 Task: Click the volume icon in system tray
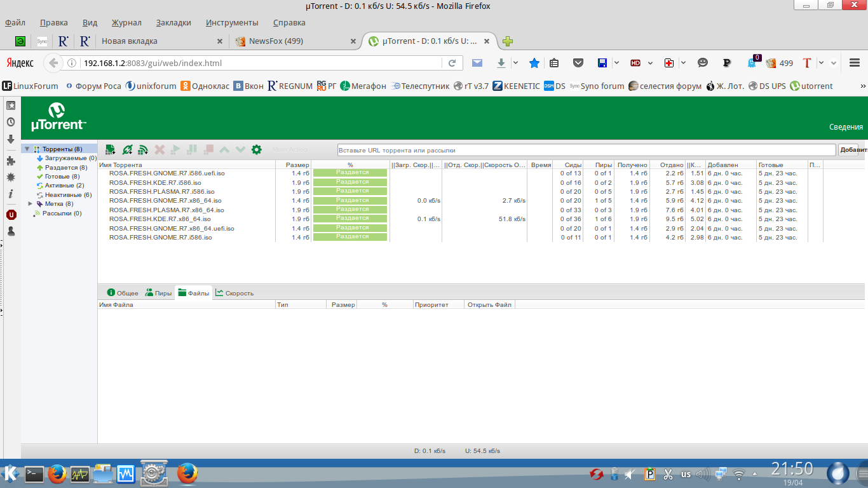[703, 474]
